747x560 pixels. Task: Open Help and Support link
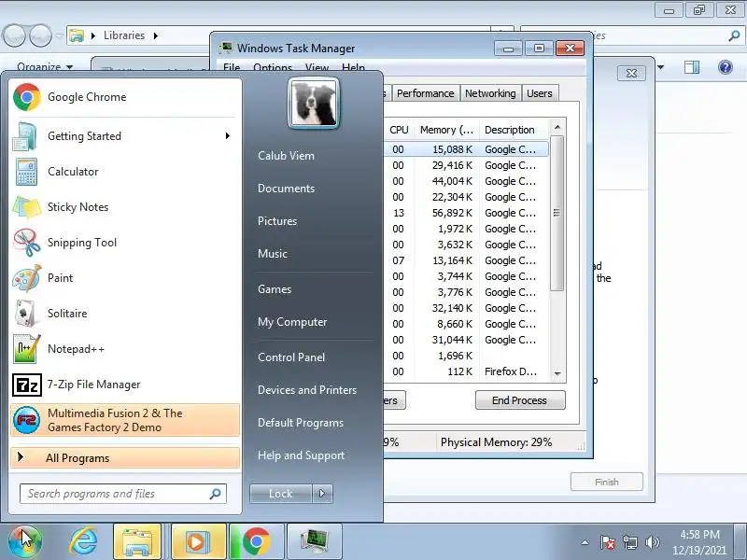coord(301,455)
